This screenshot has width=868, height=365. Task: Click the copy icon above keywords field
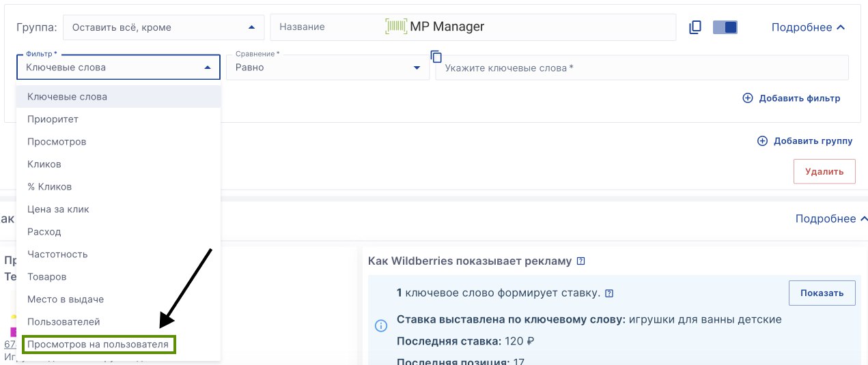pos(436,56)
